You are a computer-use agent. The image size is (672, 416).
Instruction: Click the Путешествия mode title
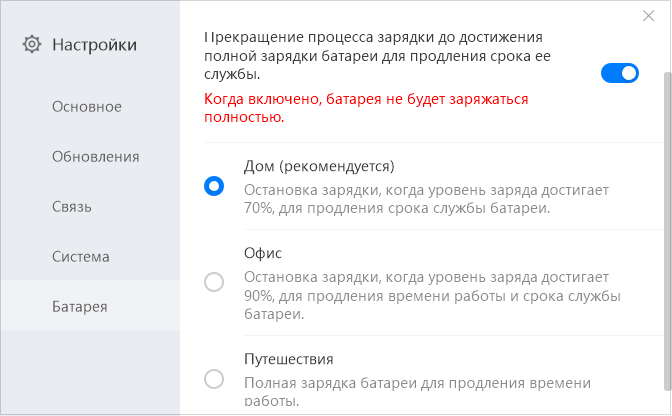[x=288, y=358]
